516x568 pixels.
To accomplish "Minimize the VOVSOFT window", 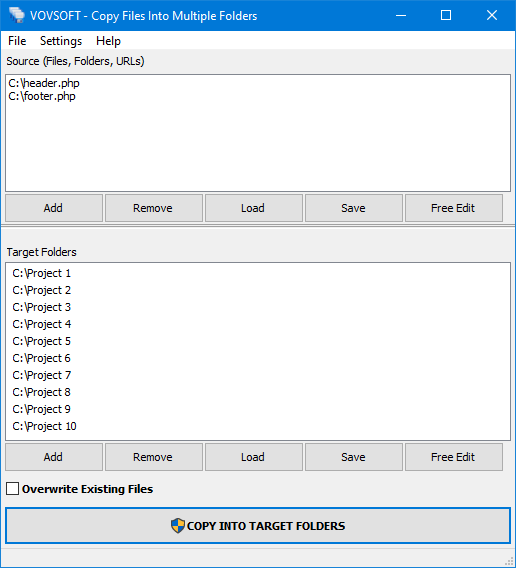I will click(x=401, y=15).
